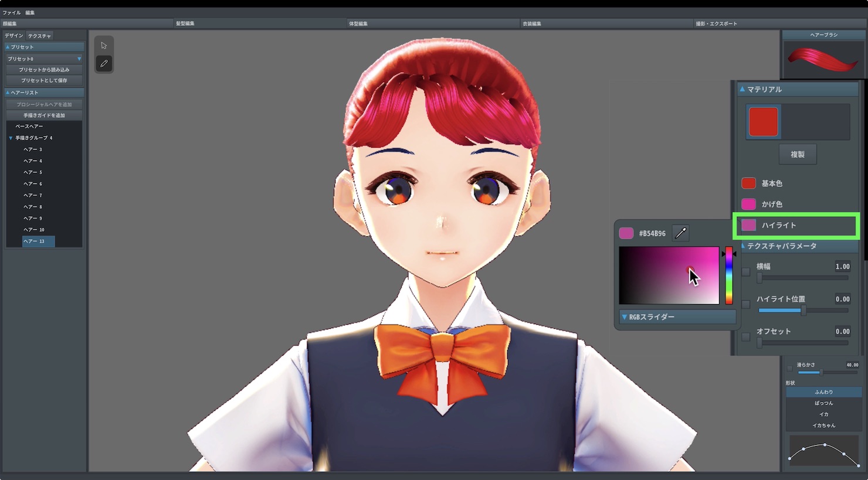Click プリセットとして保存 button

45,80
